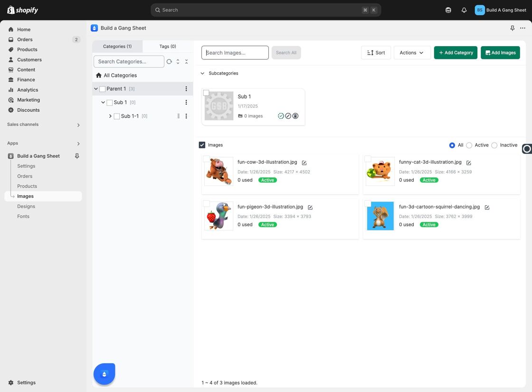Pin the app using the header pin icon
The image size is (532, 392).
[513, 28]
